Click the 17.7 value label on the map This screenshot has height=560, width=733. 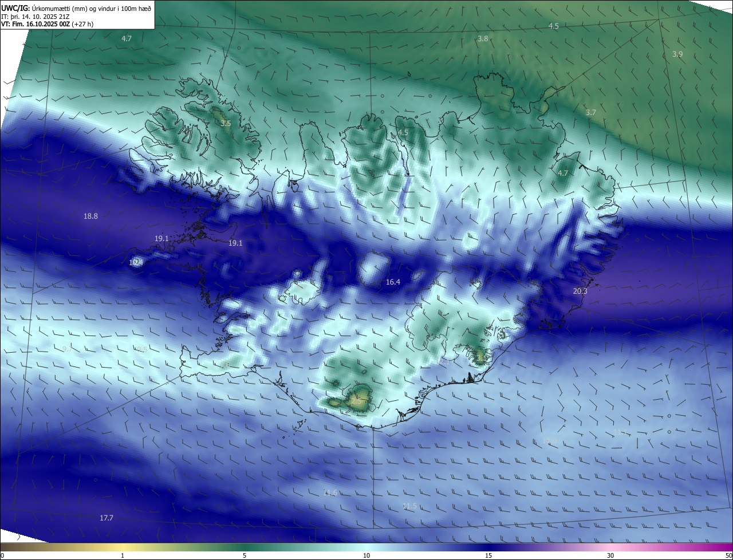coord(107,518)
